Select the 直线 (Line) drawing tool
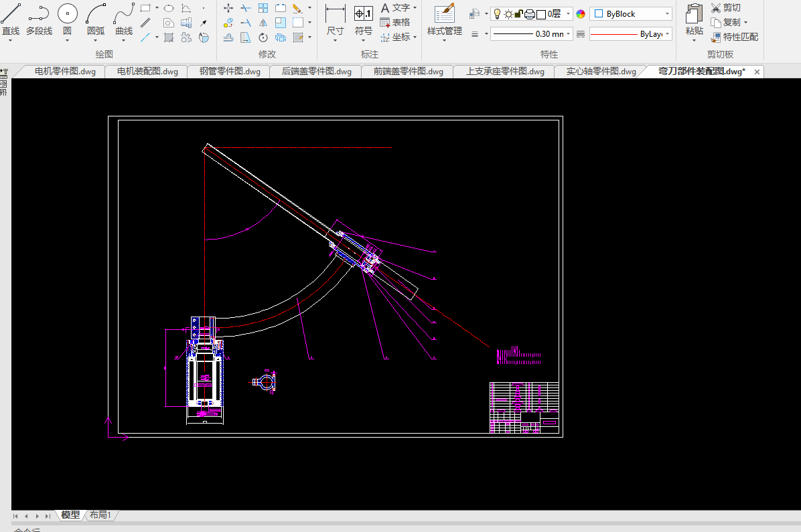The width and height of the screenshot is (801, 532). pyautogui.click(x=11, y=19)
